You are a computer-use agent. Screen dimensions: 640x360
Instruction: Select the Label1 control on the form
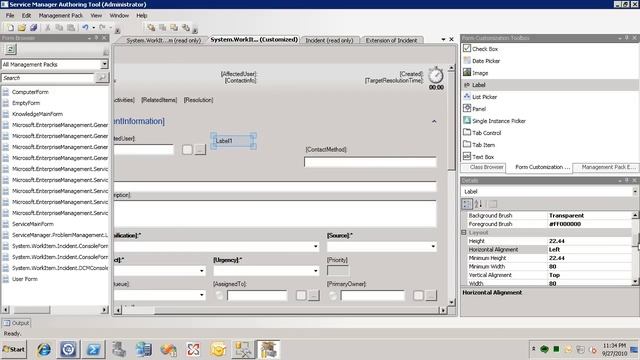click(233, 141)
